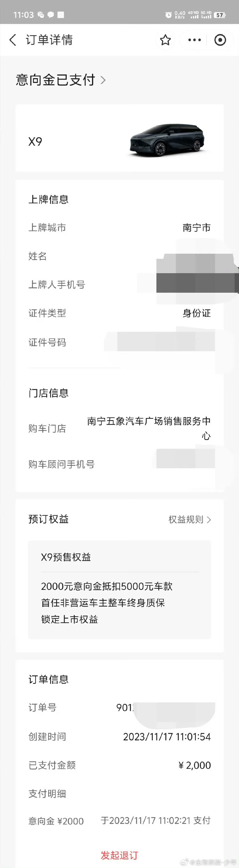Tap the 订单号 order number value
This screenshot has height=868, width=239.
pyautogui.click(x=125, y=708)
